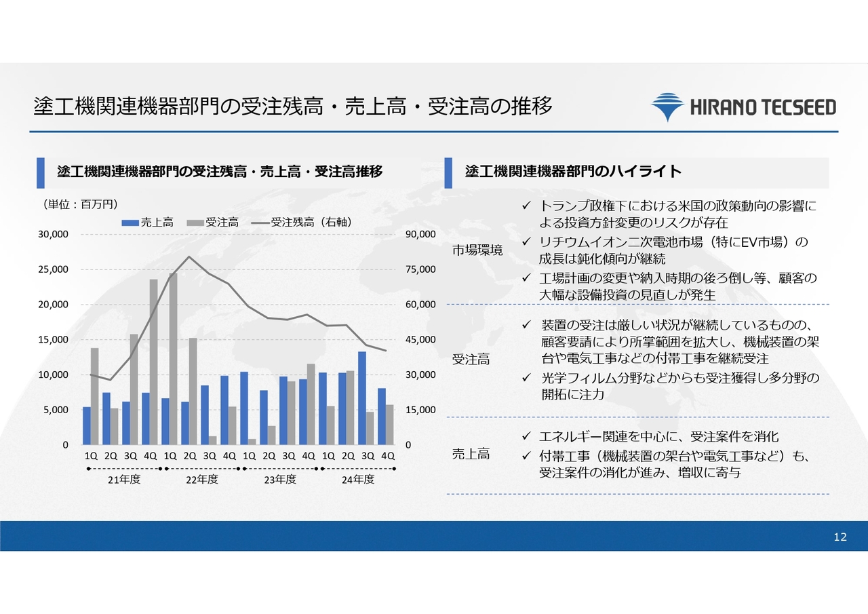Click the tallest gray bar for 22年度 1Q
Viewport: 868px width, 614px height.
[x=174, y=359]
